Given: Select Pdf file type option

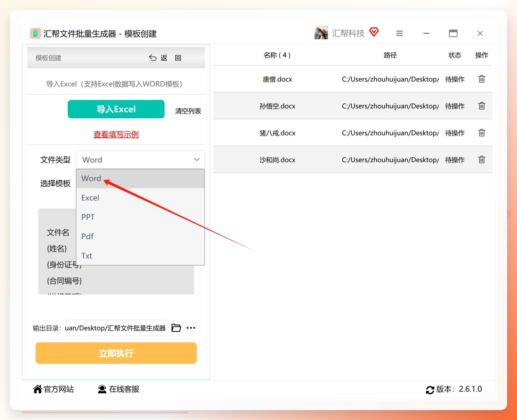Looking at the screenshot, I should point(140,236).
